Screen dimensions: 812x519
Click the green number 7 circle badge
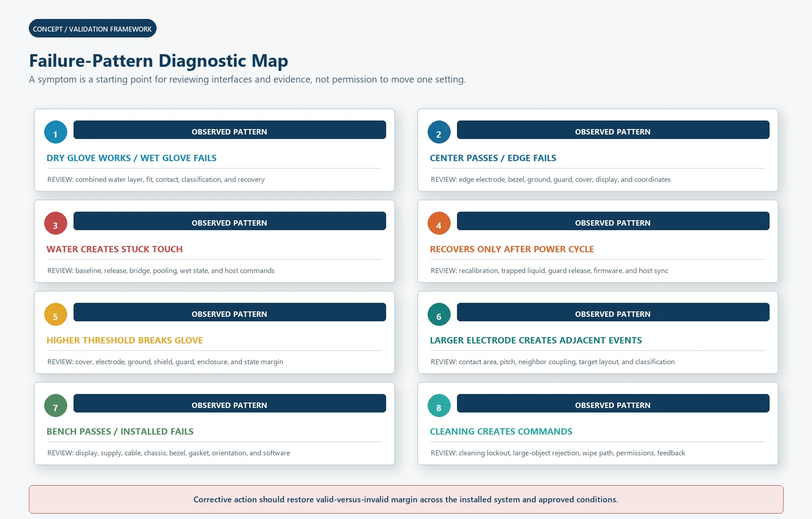55,406
